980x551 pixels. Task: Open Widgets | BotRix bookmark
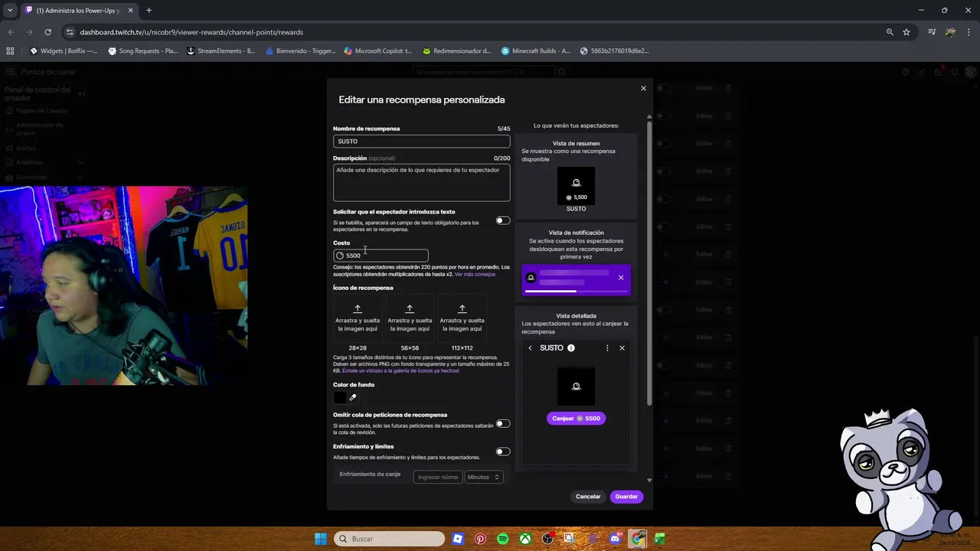click(64, 51)
